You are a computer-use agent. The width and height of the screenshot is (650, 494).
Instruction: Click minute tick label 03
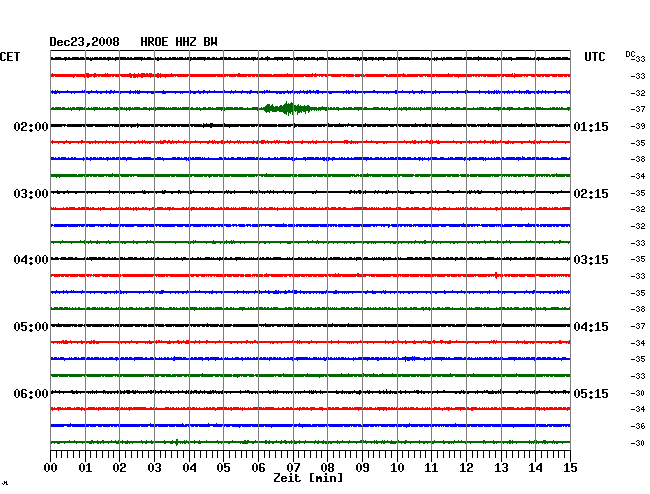pyautogui.click(x=154, y=467)
